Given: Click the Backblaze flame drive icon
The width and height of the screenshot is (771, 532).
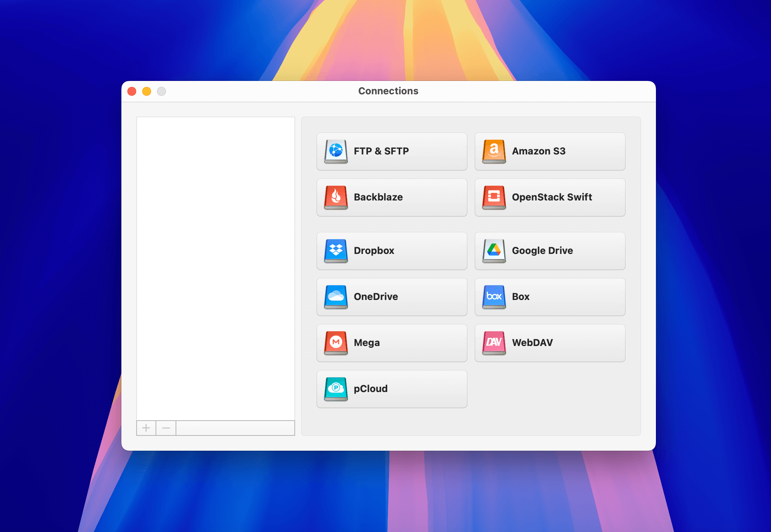Looking at the screenshot, I should coord(336,198).
